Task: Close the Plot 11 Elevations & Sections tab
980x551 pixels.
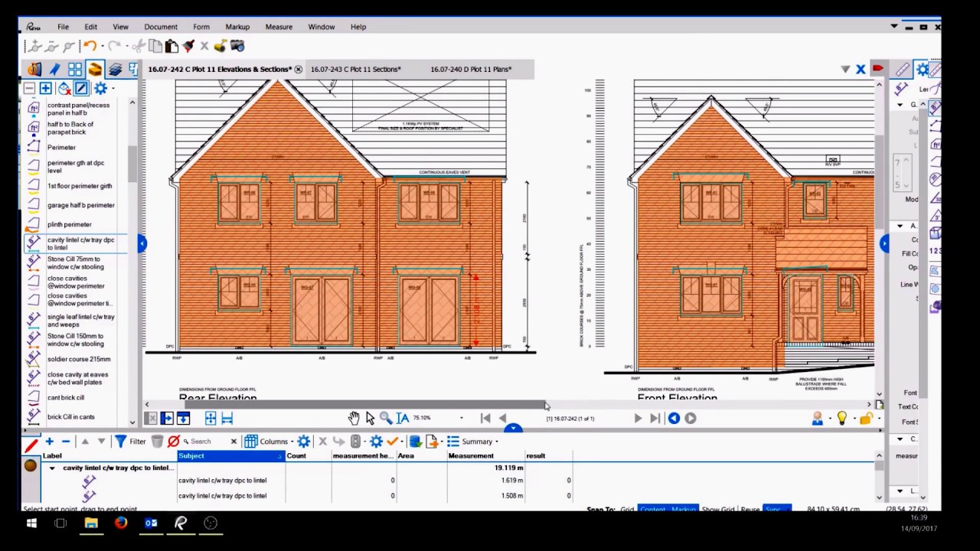Action: pos(298,70)
